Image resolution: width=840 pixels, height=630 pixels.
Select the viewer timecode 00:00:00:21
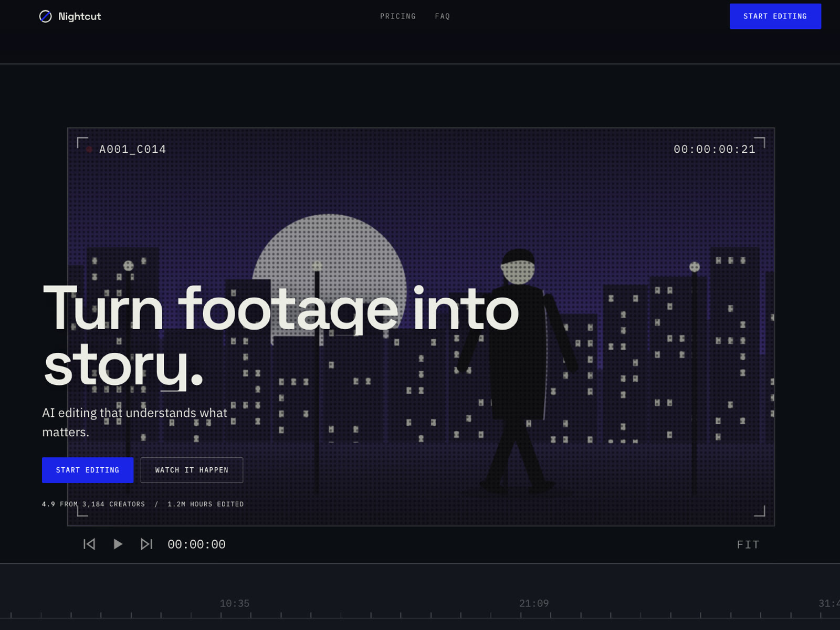[x=715, y=149]
